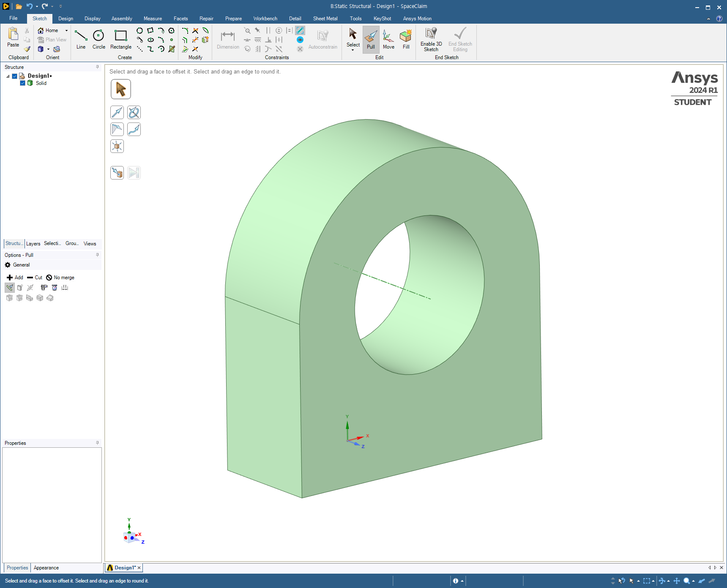Select the Rectangle sketch tool
This screenshot has height=588, width=727.
[121, 39]
